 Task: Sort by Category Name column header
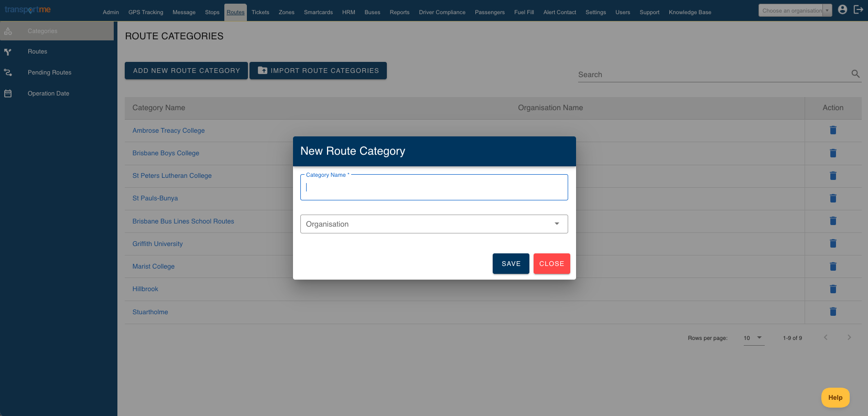pos(159,108)
